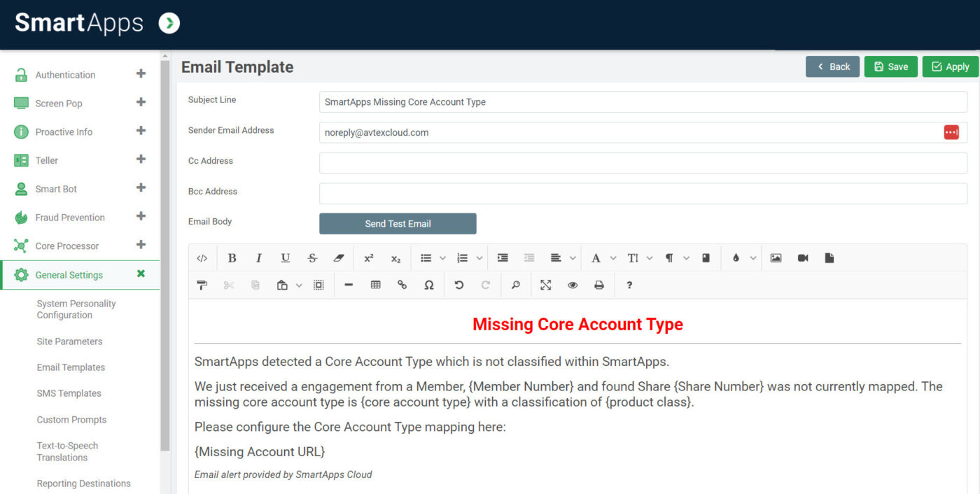Increase indent of paragraph
The height and width of the screenshot is (494, 980).
tap(503, 258)
